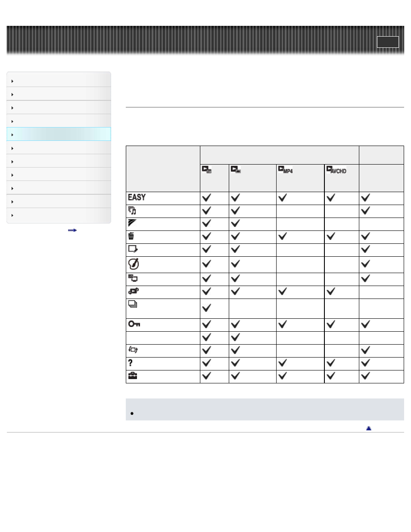Click the key-shaped Protect icon
This screenshot has width=411, height=532.
point(134,324)
